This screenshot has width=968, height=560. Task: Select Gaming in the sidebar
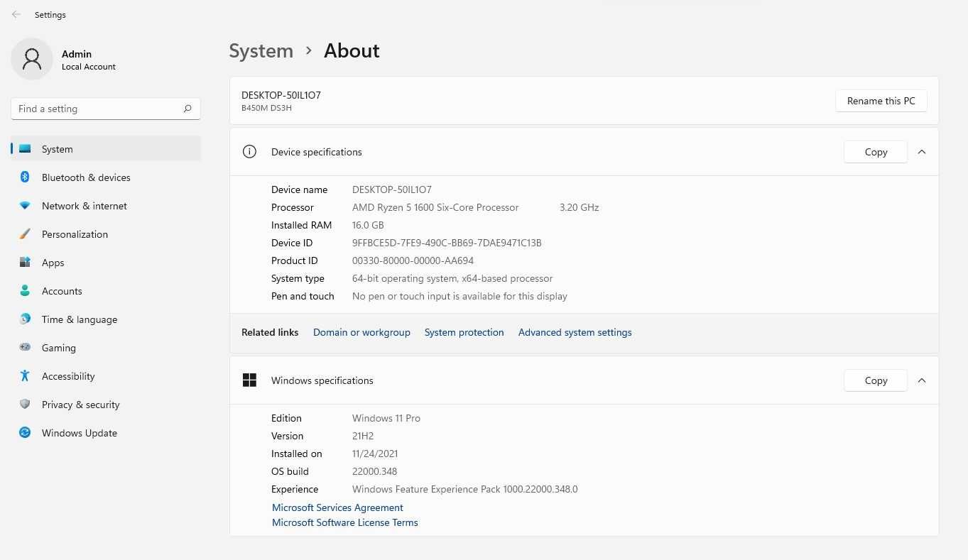click(x=106, y=348)
